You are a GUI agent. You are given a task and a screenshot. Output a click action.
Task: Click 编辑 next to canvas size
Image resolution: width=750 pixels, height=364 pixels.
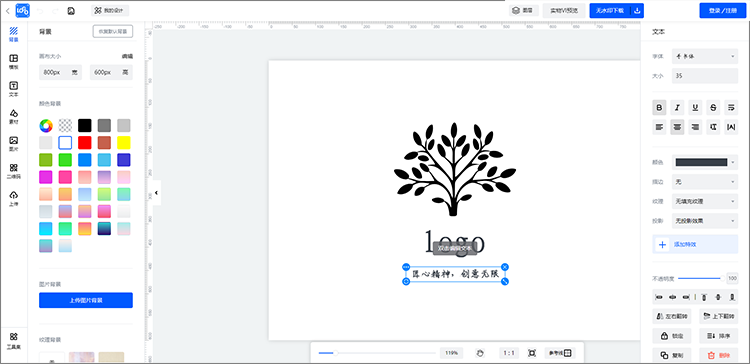(x=127, y=56)
